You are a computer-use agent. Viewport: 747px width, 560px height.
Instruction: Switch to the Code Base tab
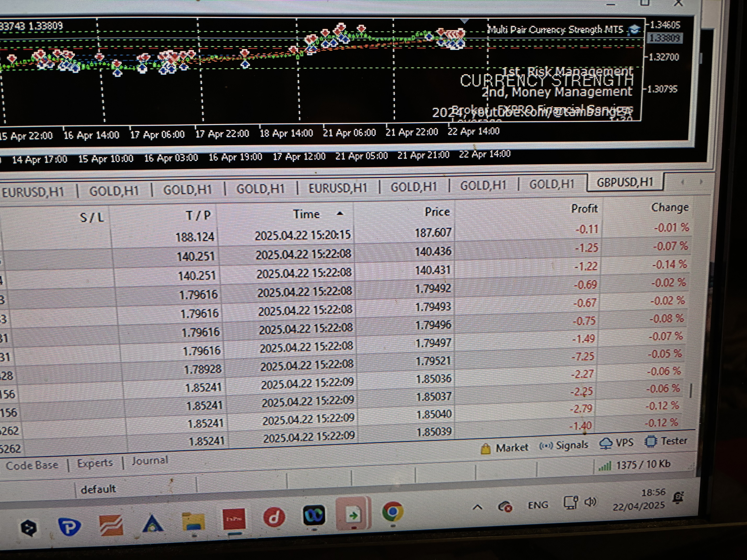click(32, 465)
